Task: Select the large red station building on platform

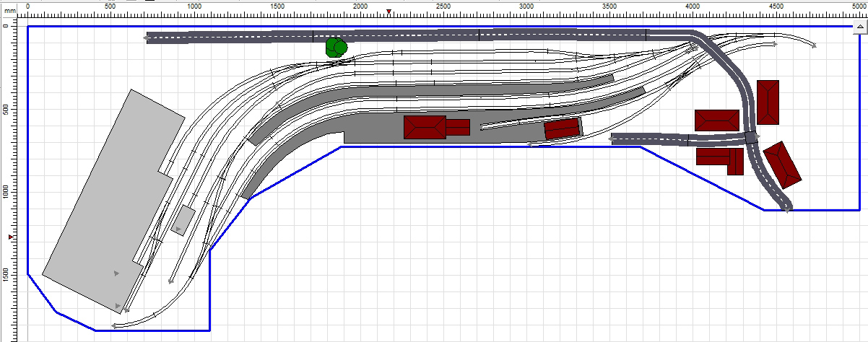Action: tap(425, 128)
